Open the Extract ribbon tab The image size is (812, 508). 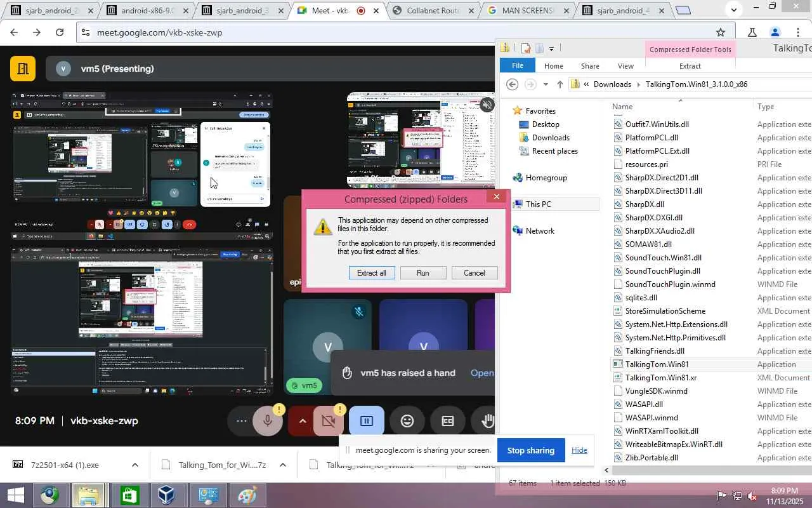click(x=690, y=66)
